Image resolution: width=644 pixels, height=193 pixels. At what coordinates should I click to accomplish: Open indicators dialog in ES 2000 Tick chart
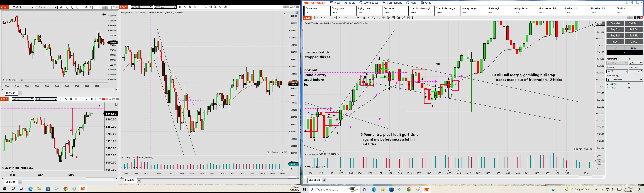tap(215, 7)
